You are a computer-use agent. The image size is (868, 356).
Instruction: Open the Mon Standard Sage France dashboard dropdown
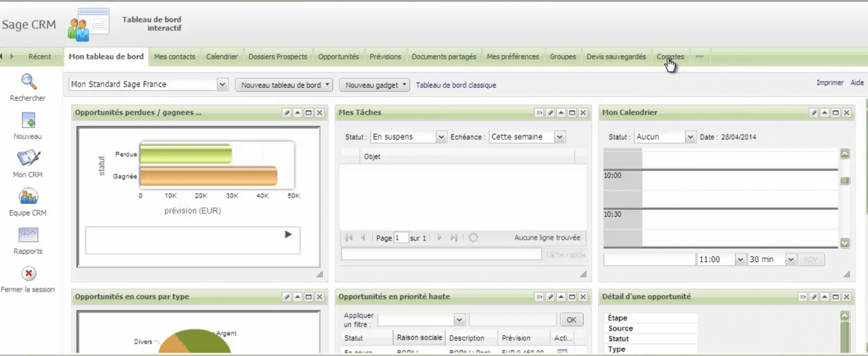pos(223,84)
